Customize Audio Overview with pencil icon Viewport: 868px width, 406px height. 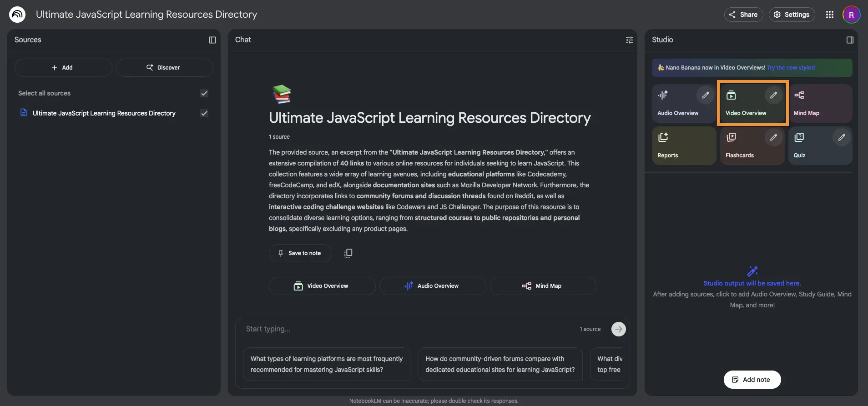tap(705, 95)
